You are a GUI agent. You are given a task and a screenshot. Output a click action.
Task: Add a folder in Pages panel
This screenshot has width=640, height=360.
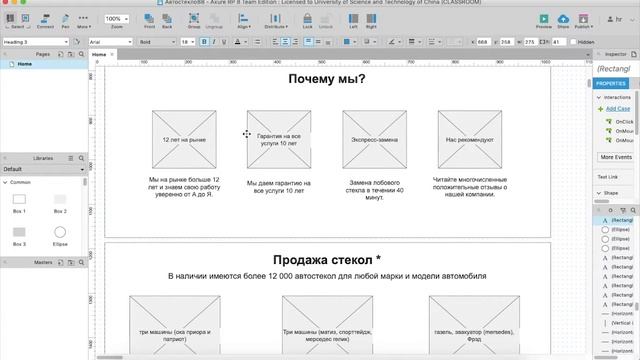71,54
